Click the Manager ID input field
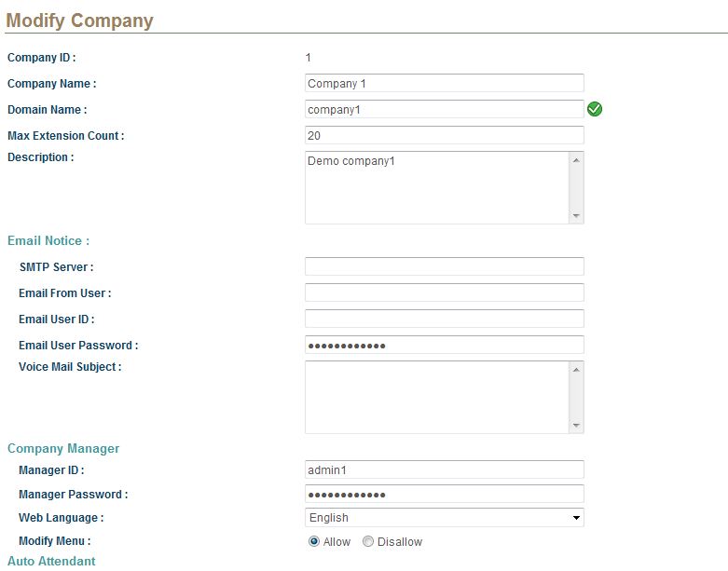The width and height of the screenshot is (728, 571). click(x=445, y=469)
